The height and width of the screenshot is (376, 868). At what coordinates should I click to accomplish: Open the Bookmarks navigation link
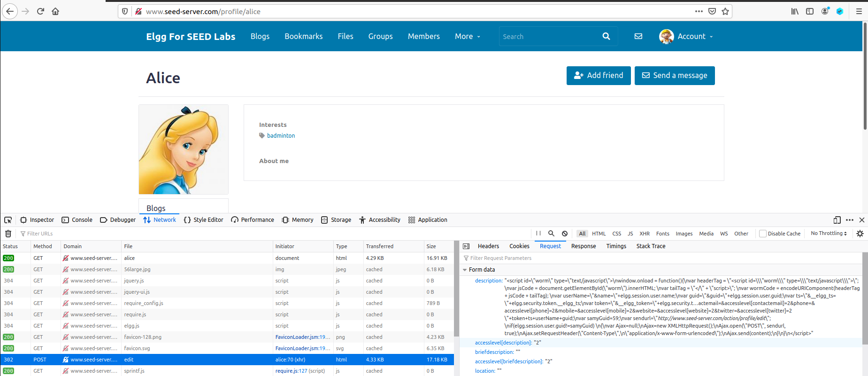(304, 36)
